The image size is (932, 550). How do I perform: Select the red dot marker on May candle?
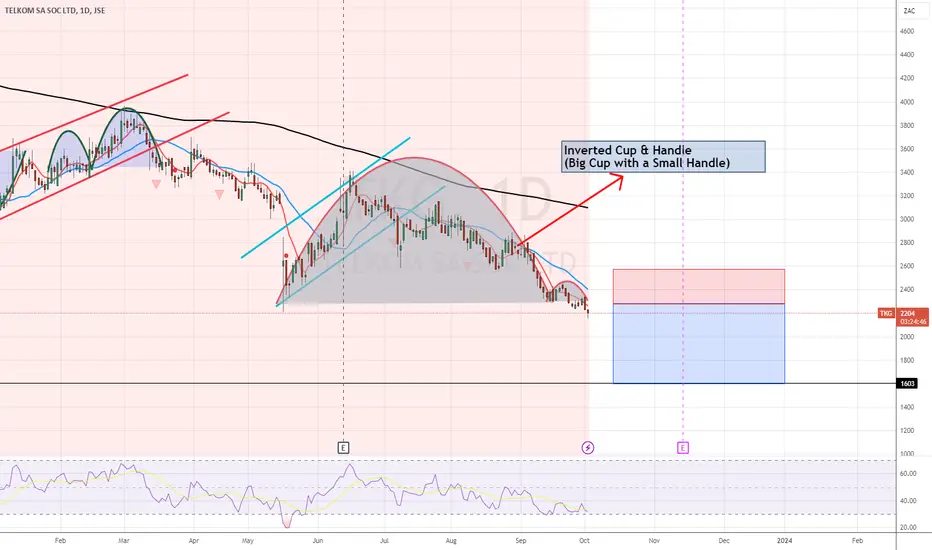286,256
